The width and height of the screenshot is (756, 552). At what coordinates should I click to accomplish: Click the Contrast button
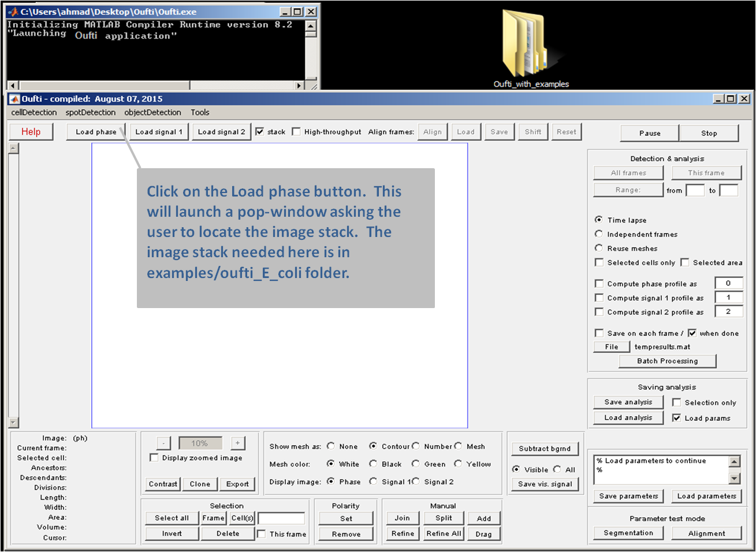pyautogui.click(x=163, y=484)
